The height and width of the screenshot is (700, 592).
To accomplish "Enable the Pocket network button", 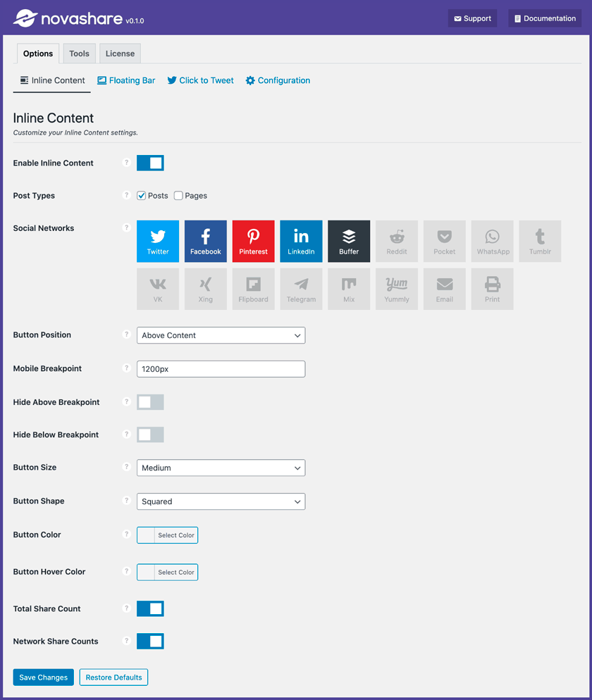I will pos(445,241).
